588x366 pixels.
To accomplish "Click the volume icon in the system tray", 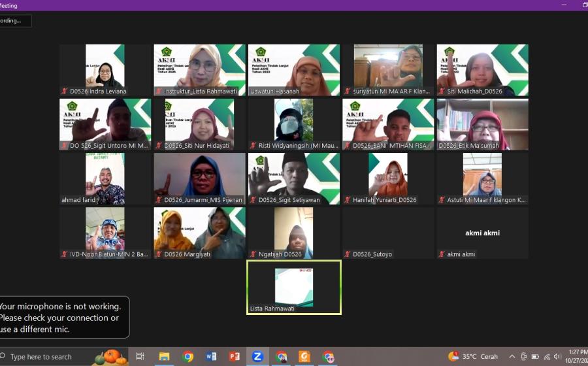I will click(557, 357).
